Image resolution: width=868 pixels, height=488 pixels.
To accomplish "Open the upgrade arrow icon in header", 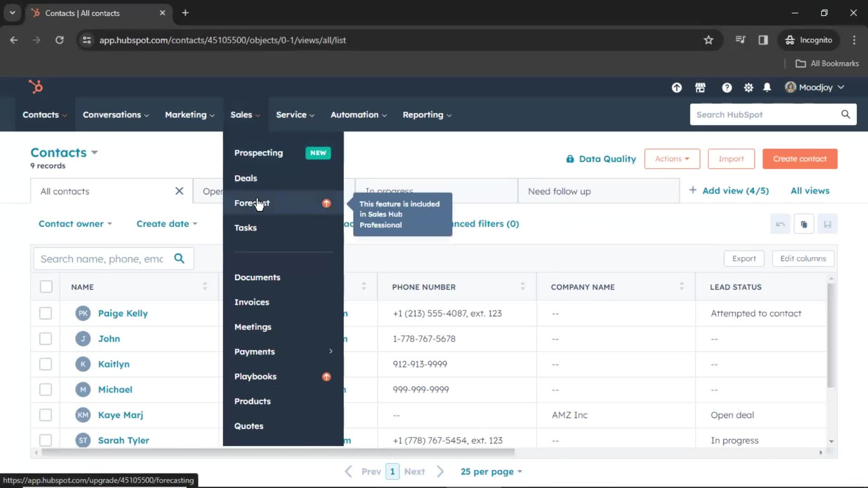I will (676, 88).
